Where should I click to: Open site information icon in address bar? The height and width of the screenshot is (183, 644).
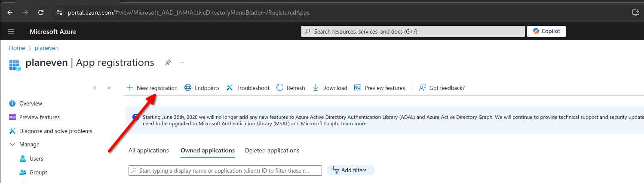[x=59, y=12]
